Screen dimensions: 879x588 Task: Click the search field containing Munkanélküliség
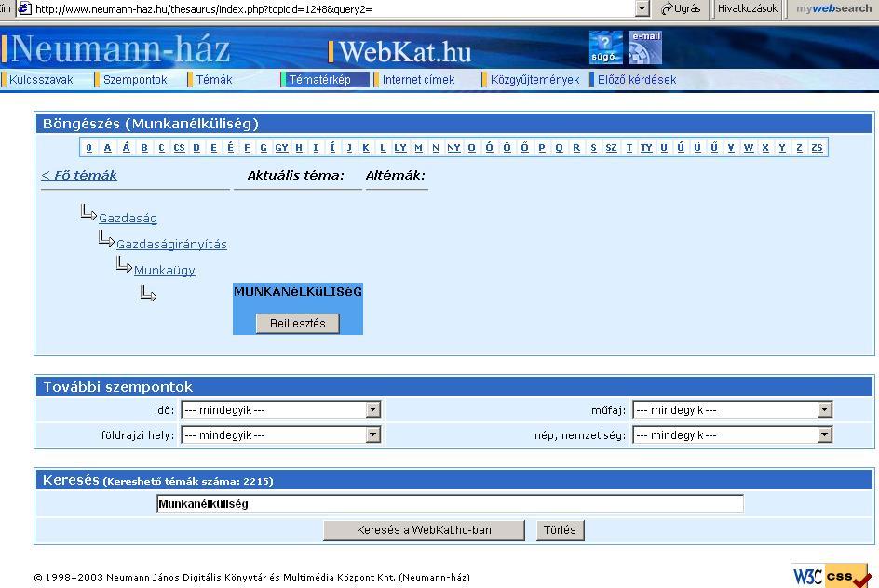coord(450,503)
